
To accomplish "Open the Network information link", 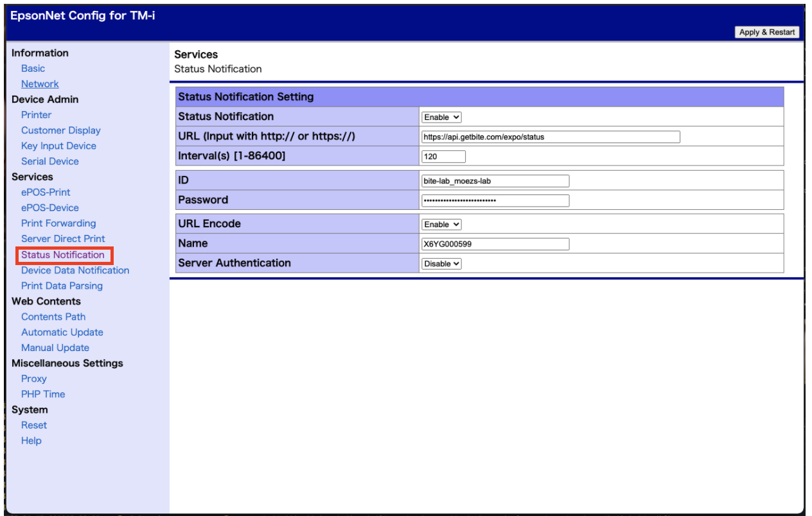I will 40,83.
